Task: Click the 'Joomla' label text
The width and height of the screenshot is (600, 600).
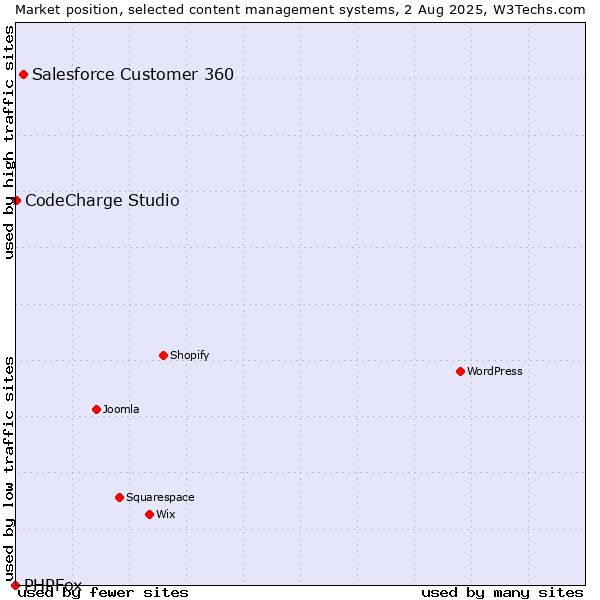Action: click(121, 409)
